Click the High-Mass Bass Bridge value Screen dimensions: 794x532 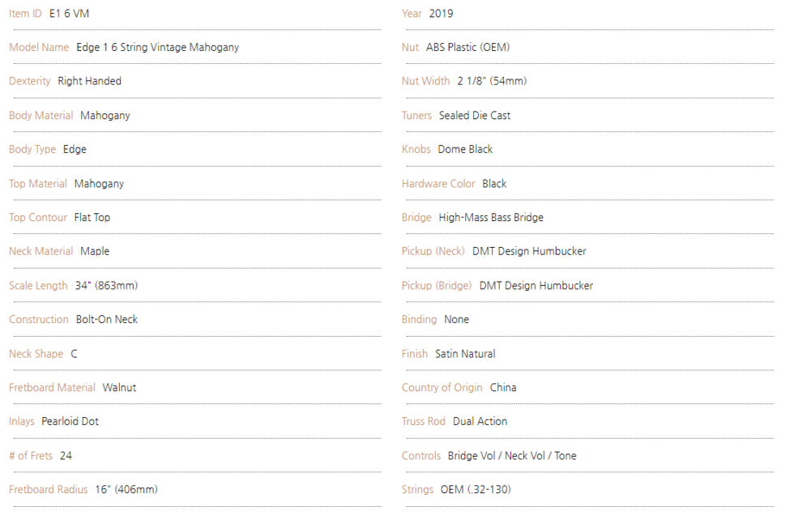click(491, 218)
